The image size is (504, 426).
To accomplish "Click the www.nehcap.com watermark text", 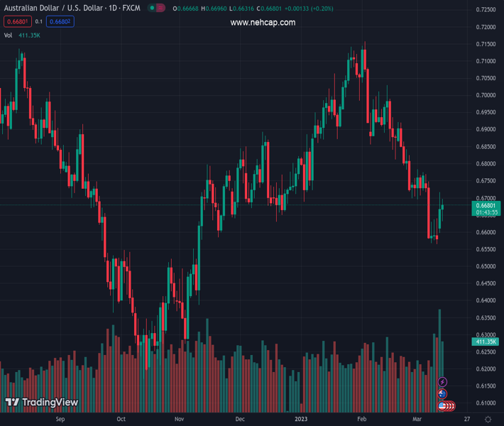I will 263,23.
